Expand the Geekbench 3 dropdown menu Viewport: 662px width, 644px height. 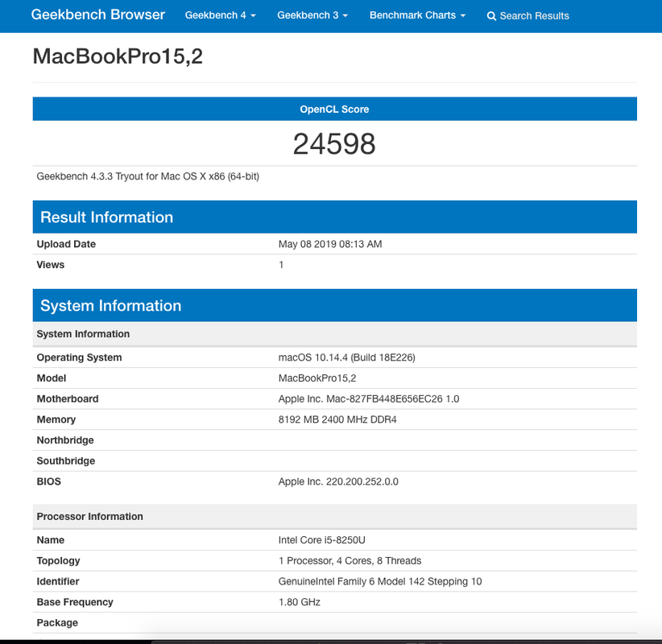(312, 15)
